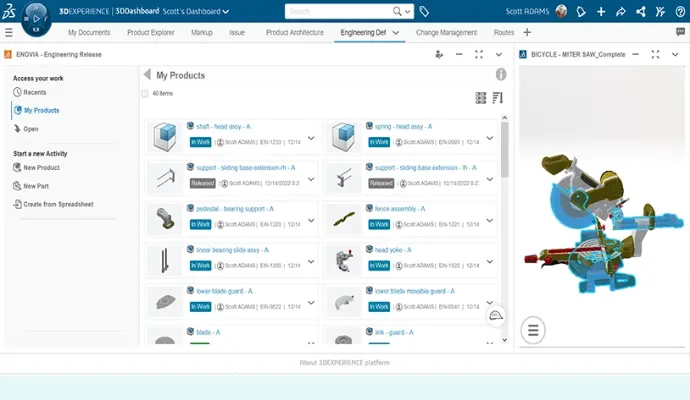Image resolution: width=690 pixels, height=400 pixels.
Task: Go back with My Products arrow
Action: tap(147, 74)
